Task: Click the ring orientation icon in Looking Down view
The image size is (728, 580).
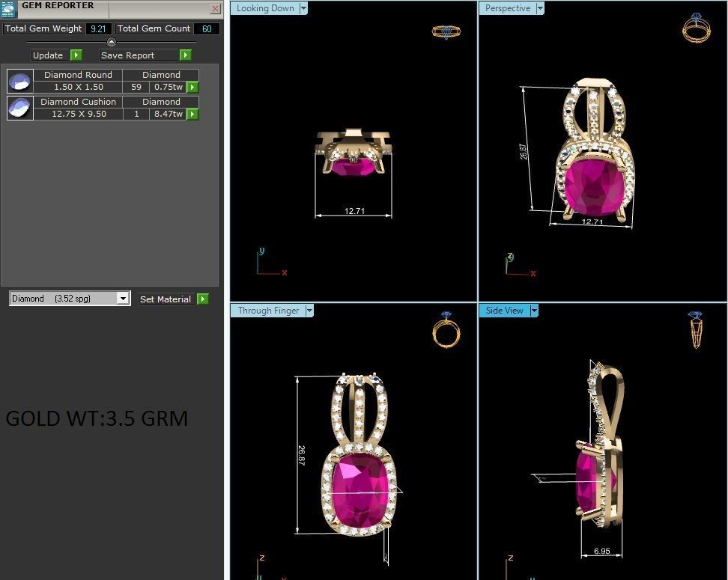Action: click(x=446, y=31)
